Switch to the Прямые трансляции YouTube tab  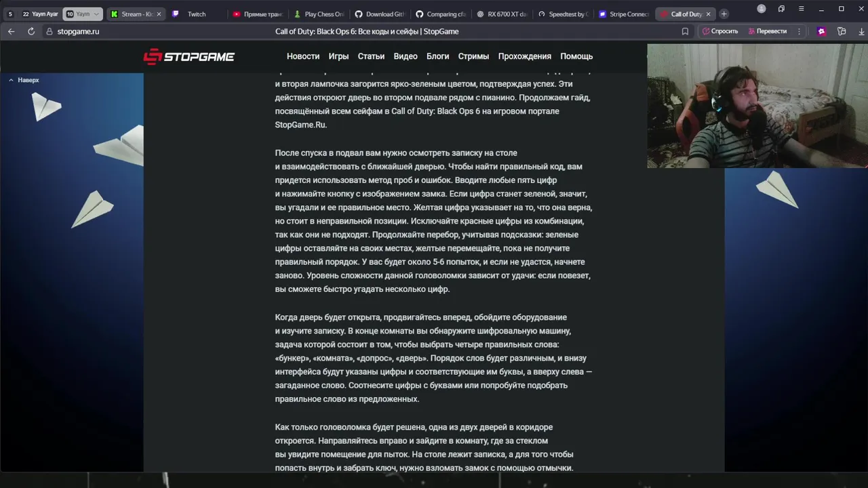point(257,14)
